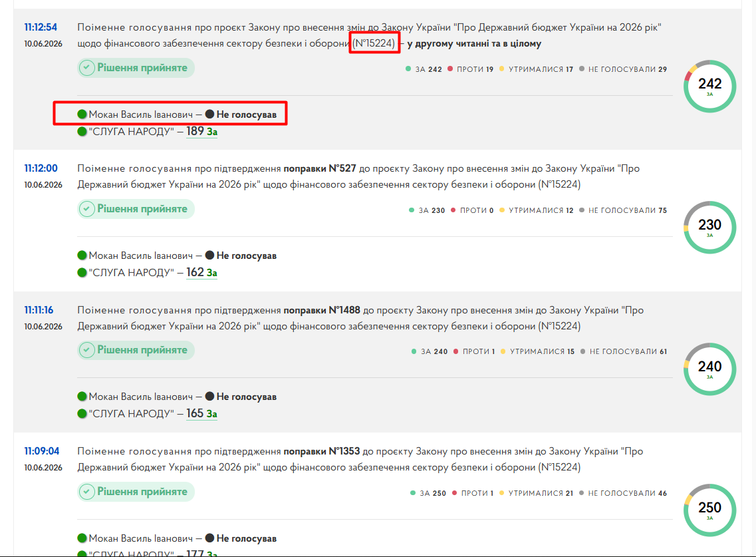Screen dimensions: 756x557
Task: Click the checkmark icon in the 11:12:54 "Рішення прийняте" badge
Action: [87, 68]
